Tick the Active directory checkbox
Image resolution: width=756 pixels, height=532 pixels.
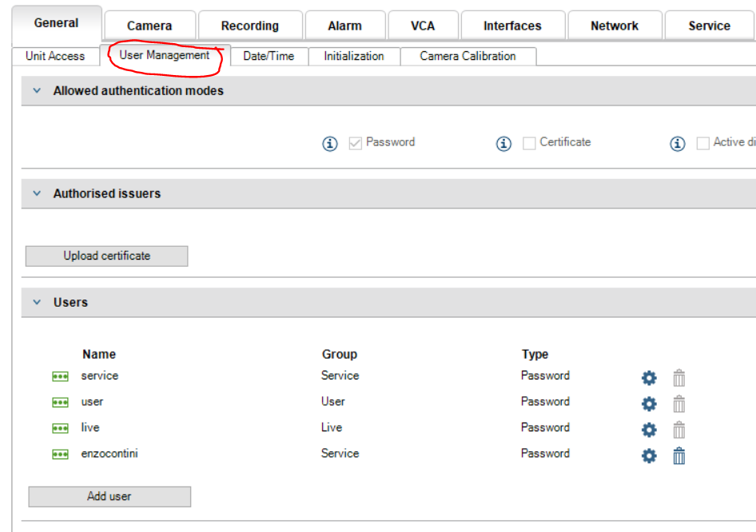[x=703, y=143]
